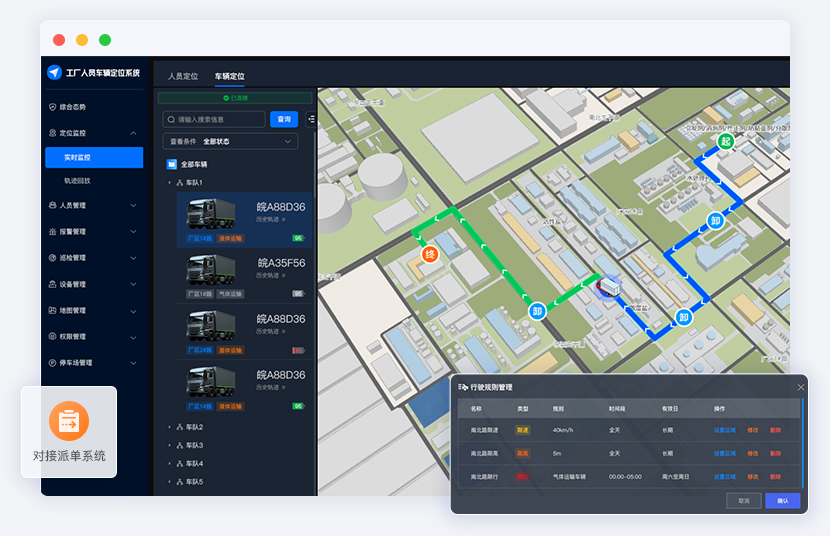
Task: Open 轨迹回放 in the sidebar
Action: pyautogui.click(x=77, y=181)
